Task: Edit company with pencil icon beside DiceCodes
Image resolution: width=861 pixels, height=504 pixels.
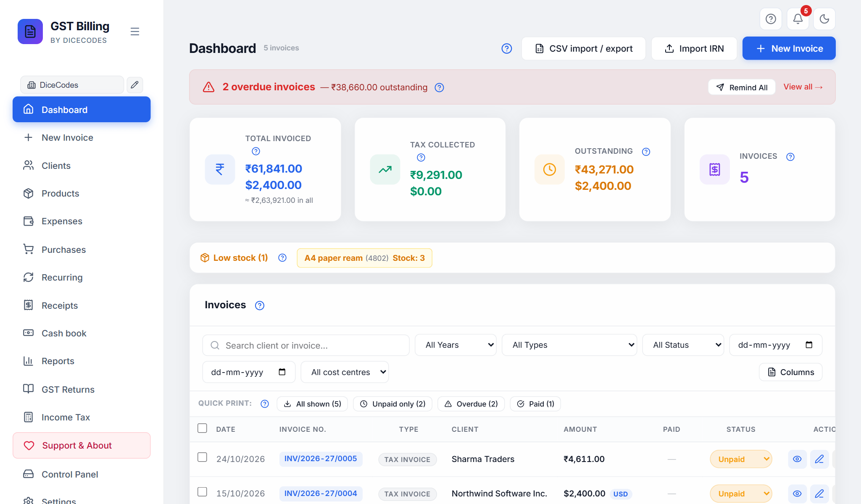Action: pyautogui.click(x=134, y=85)
